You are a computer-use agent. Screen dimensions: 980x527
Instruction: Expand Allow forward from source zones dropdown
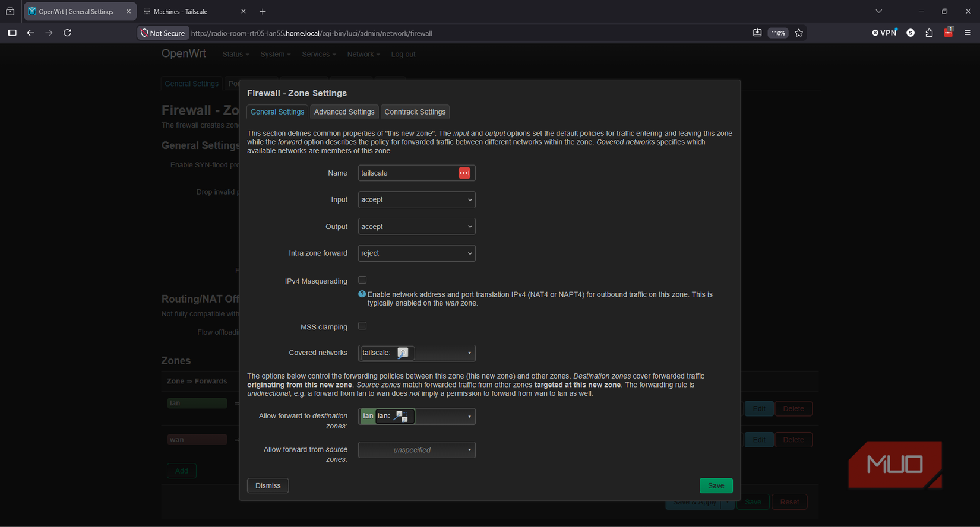416,450
